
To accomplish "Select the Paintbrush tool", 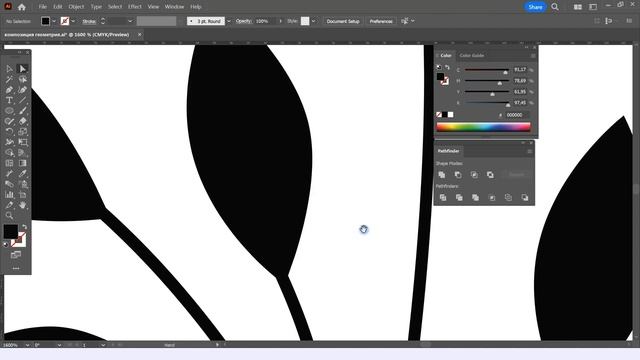I will click(22, 111).
